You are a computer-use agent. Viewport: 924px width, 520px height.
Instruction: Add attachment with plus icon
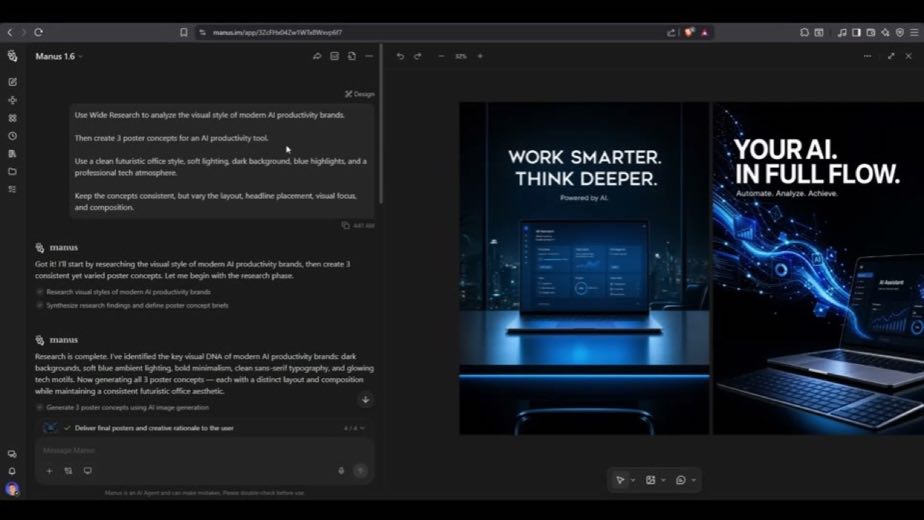coord(50,471)
